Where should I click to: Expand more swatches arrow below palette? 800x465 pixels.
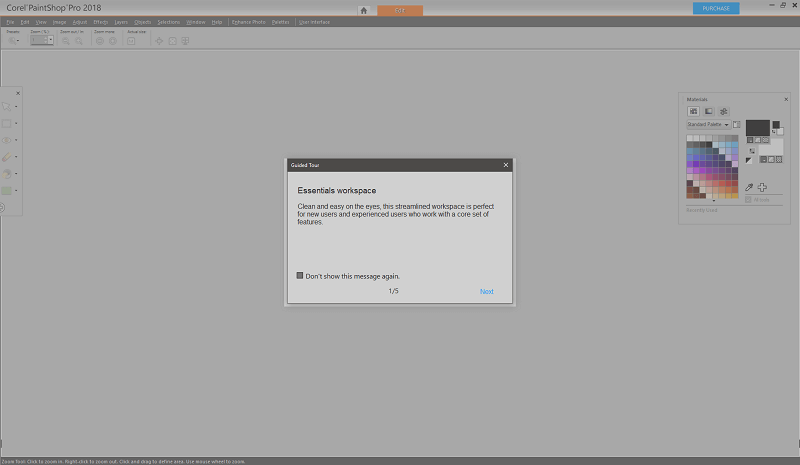714,201
